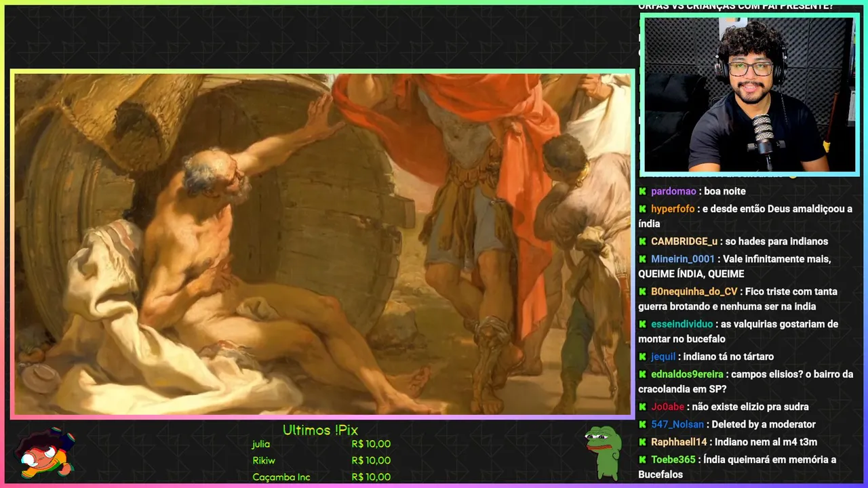This screenshot has width=868, height=488.
Task: Click the R$ 10,00 amount beside Caçamba Inc
Action: [x=371, y=477]
